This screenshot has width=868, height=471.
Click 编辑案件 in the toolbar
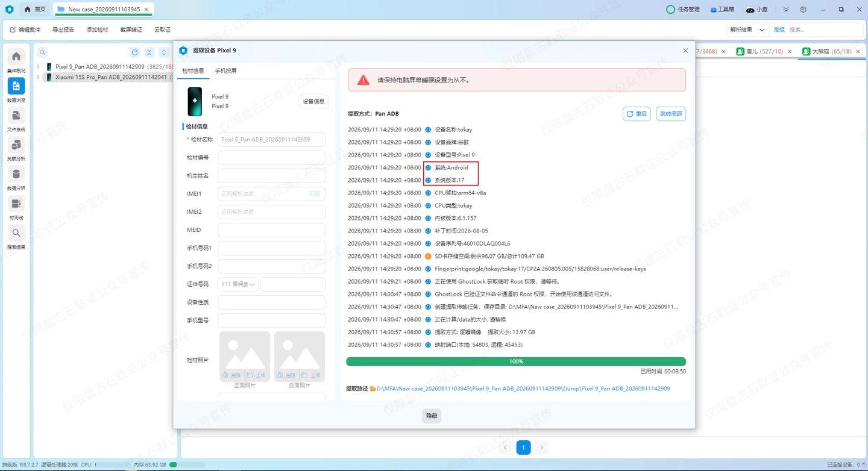(25, 30)
